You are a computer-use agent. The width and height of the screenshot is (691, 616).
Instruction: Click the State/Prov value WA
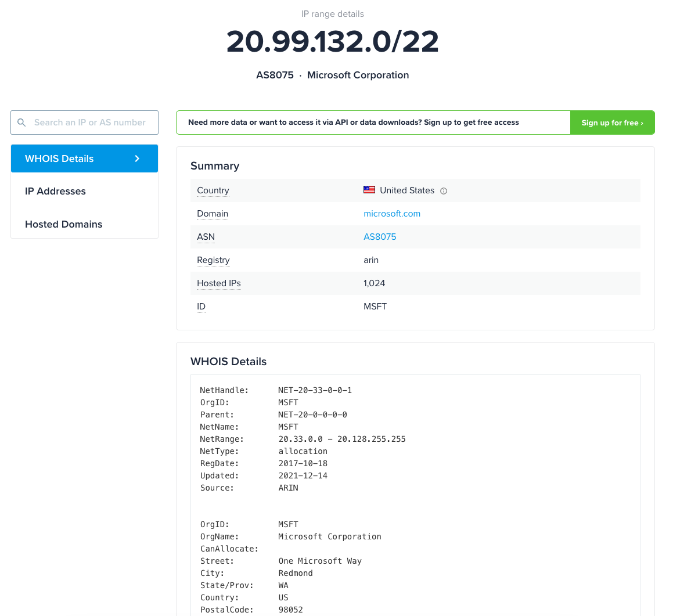tap(283, 586)
